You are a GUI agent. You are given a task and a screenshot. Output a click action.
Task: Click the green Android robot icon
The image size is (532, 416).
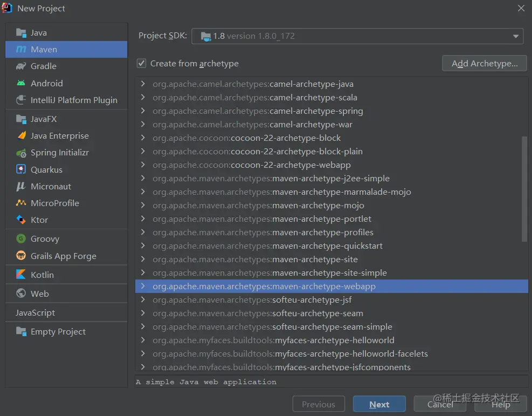21,83
